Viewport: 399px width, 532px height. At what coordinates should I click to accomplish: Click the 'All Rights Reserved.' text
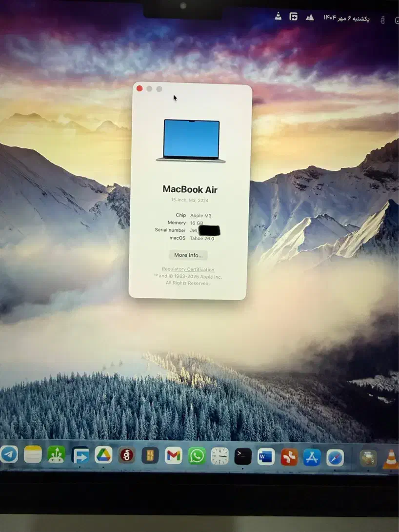[187, 283]
